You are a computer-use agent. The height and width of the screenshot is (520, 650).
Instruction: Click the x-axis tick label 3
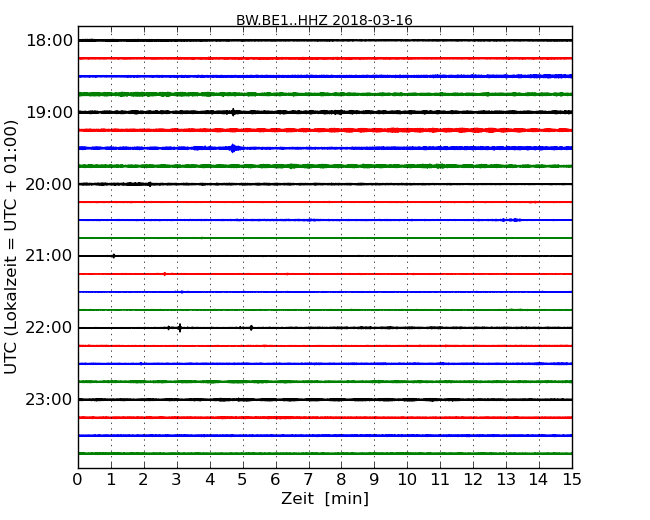[x=177, y=480]
